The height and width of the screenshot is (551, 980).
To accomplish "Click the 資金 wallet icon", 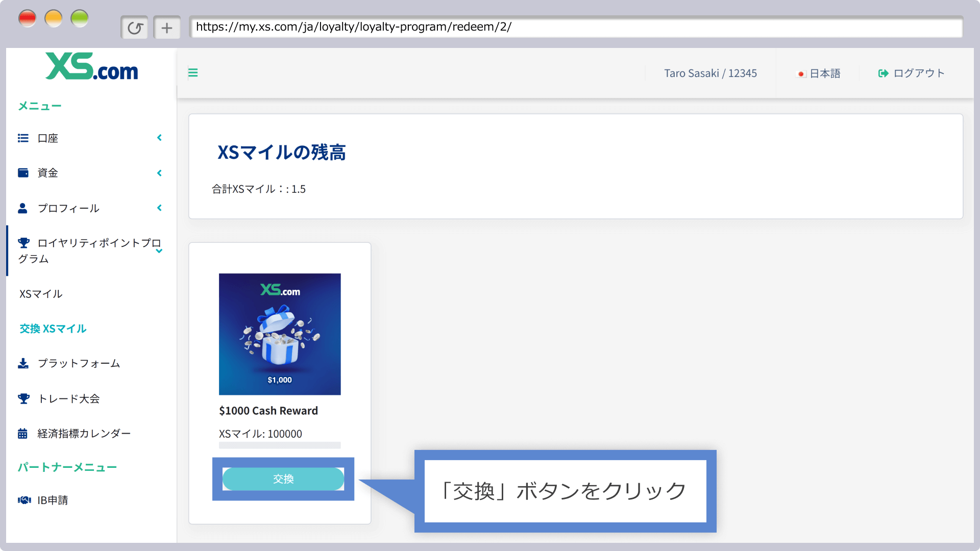I will point(23,173).
